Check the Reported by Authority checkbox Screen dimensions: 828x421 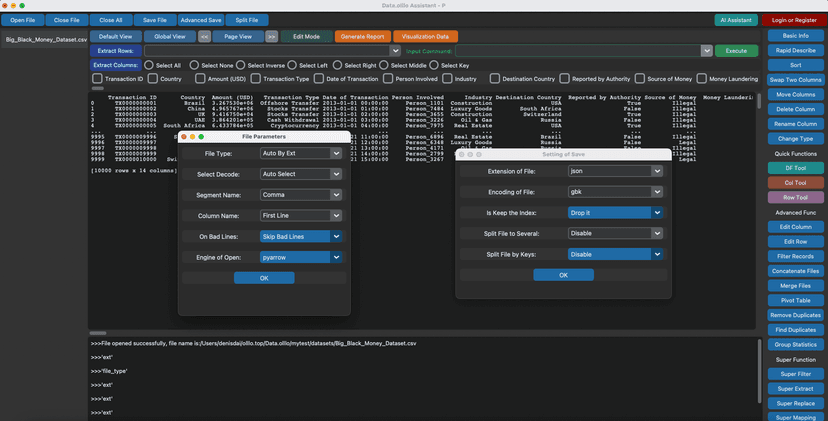(x=564, y=78)
